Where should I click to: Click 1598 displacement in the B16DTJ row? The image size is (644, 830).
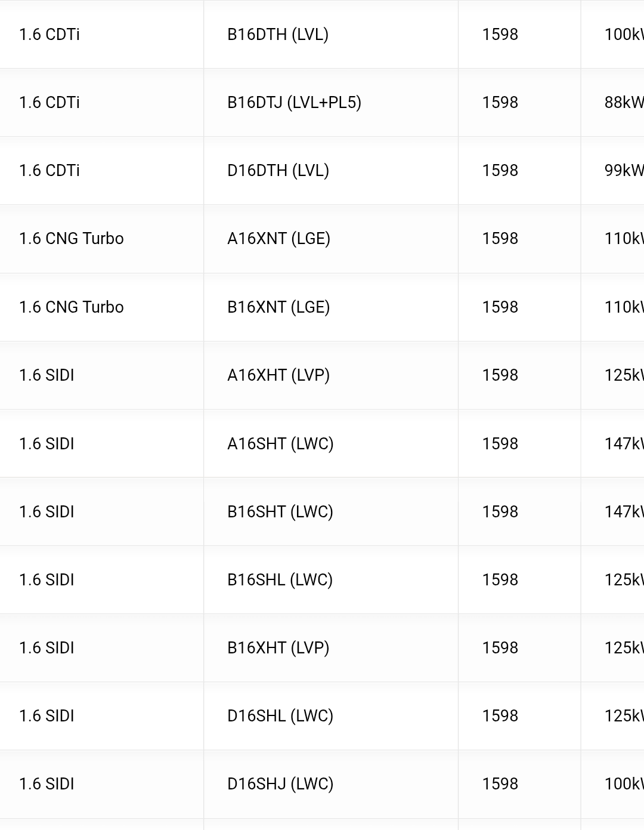tap(500, 103)
